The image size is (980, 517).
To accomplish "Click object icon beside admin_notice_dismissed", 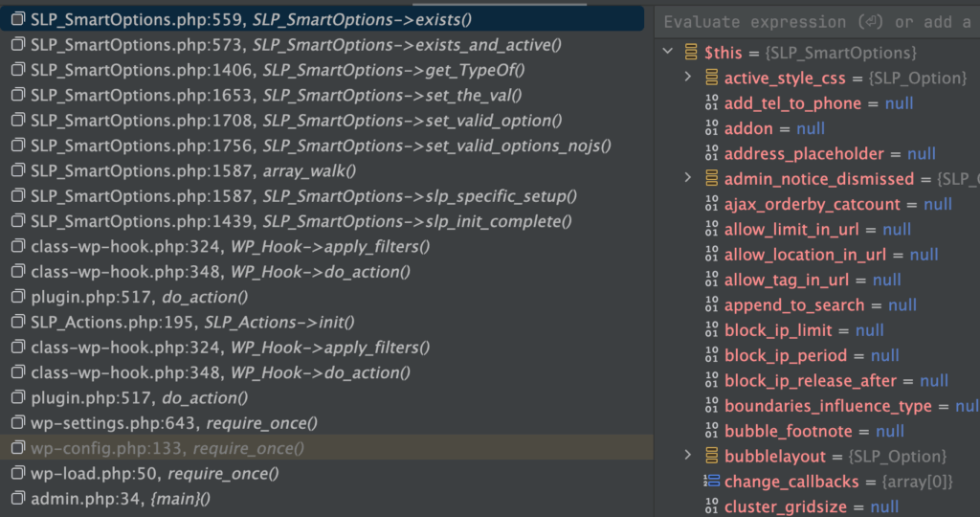I will click(711, 178).
